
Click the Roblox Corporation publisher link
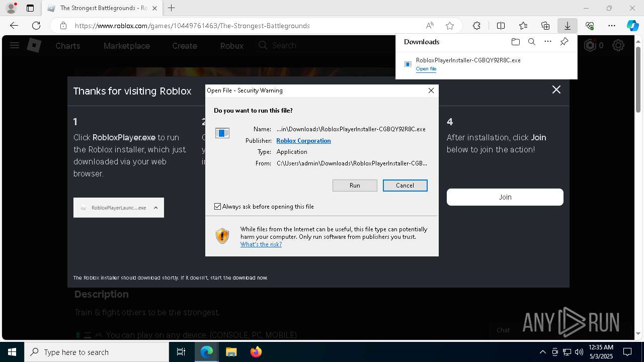tap(303, 141)
